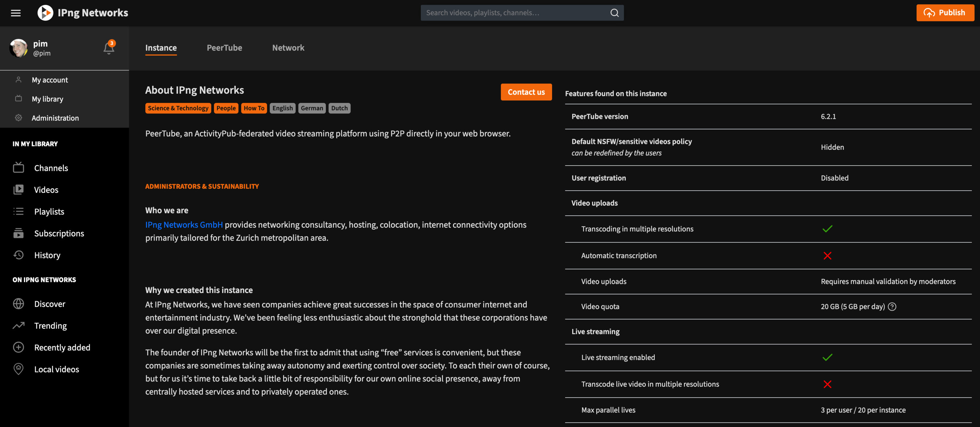Select the Science & Technology category tag
The width and height of the screenshot is (980, 427).
coord(178,108)
